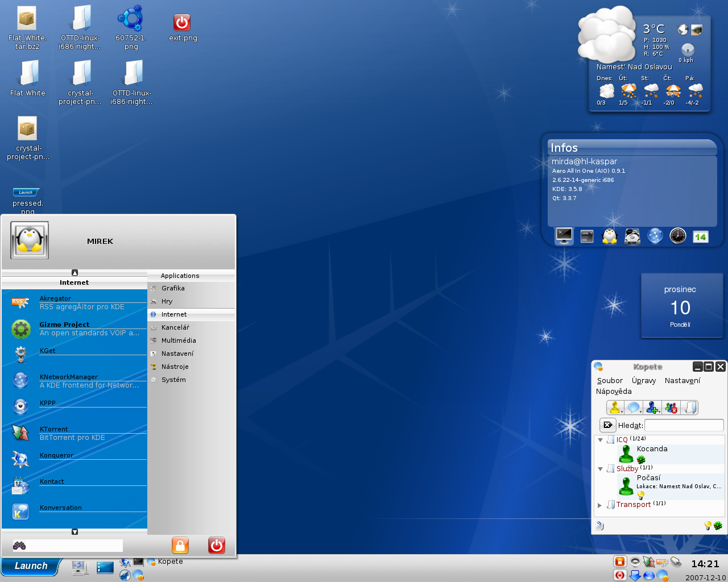The width and height of the screenshot is (728, 582).
Task: Open KGet download manager
Action: point(75,355)
